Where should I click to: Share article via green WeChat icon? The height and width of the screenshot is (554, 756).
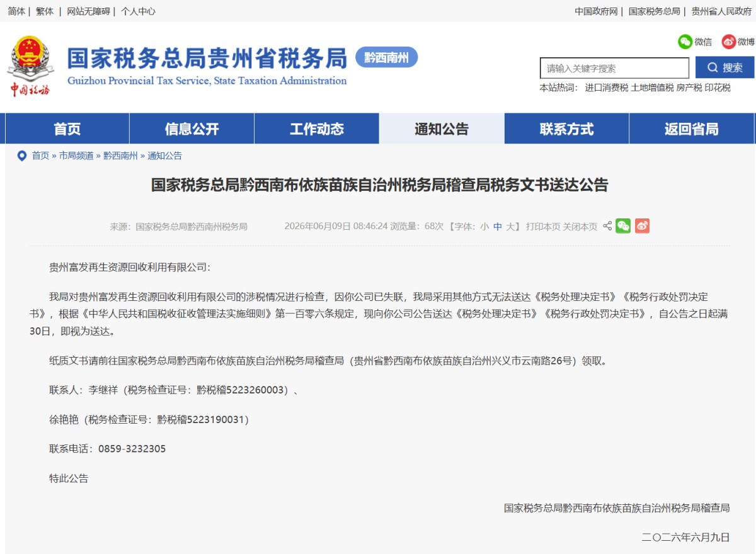coord(623,226)
